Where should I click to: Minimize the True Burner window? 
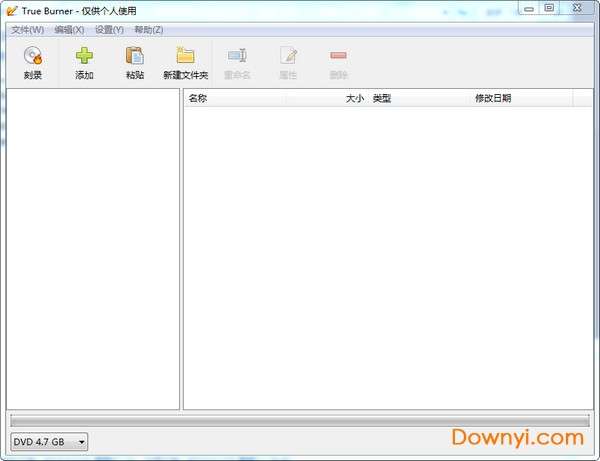(529, 8)
